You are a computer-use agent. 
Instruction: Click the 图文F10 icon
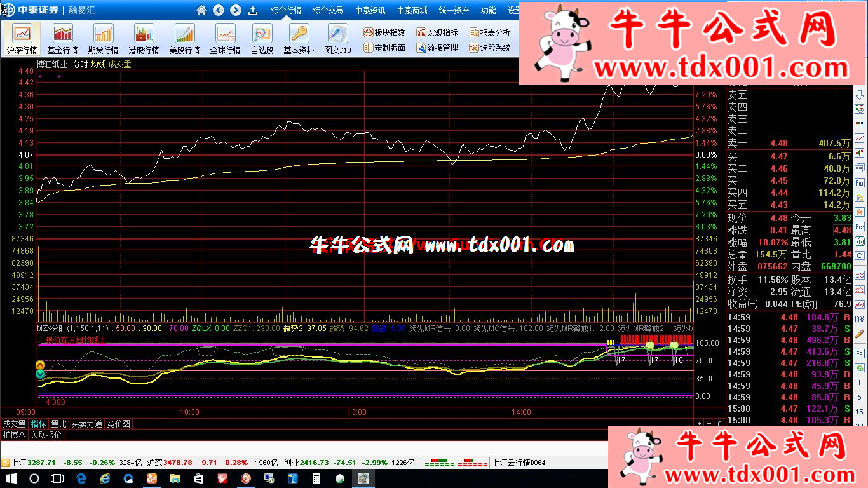[x=337, y=39]
